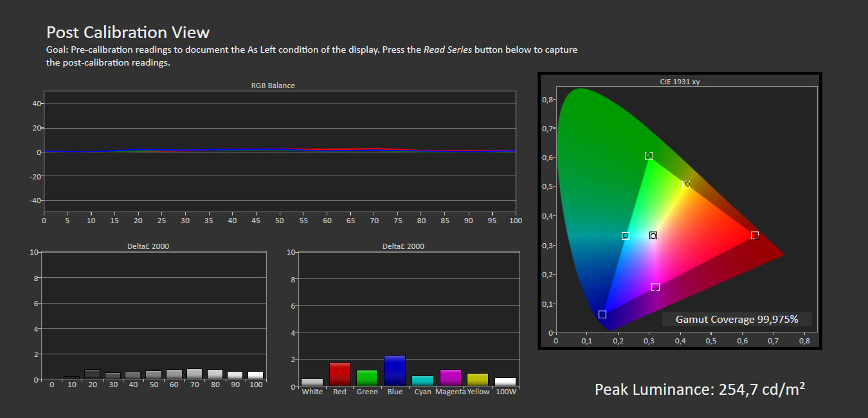Click the cyan secondary marker on CIE diagram

click(625, 236)
